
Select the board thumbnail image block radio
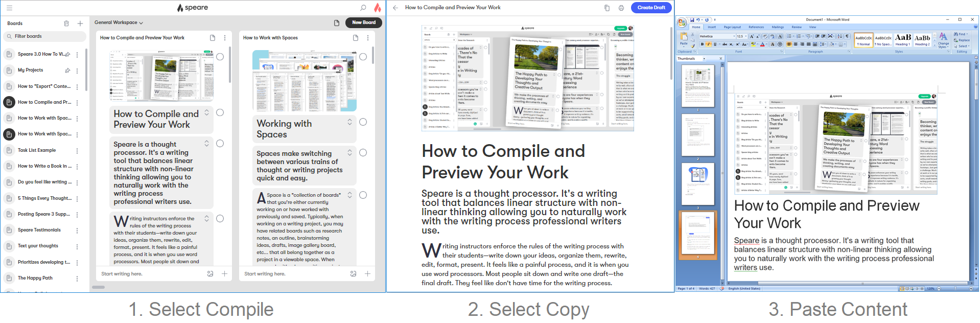pyautogui.click(x=220, y=57)
